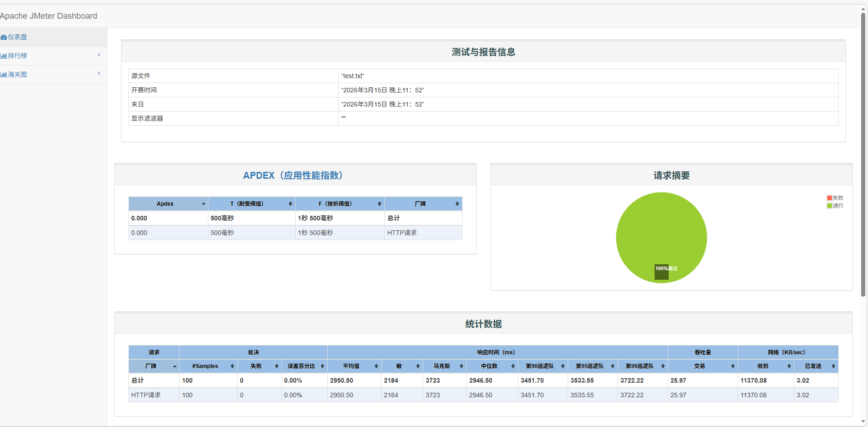Click 总计 row label in statistics table
Screen dimensions: 868x427
click(138, 380)
